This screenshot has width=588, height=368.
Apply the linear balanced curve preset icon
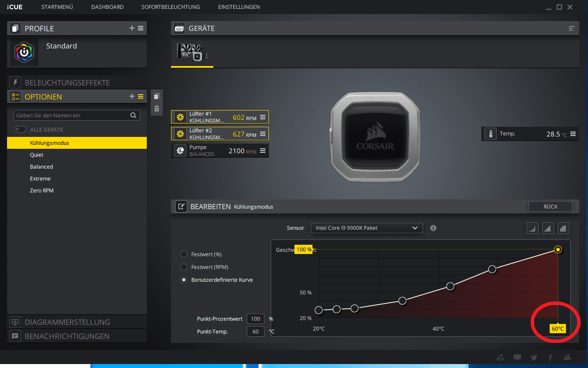[x=548, y=228]
